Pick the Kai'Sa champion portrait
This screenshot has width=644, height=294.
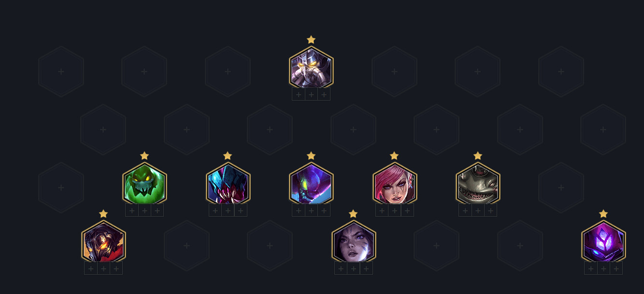(354, 242)
